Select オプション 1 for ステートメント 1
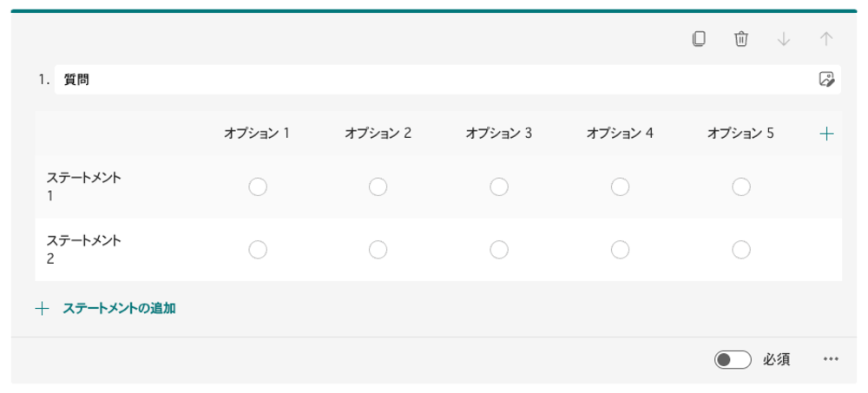The width and height of the screenshot is (868, 393). click(257, 187)
